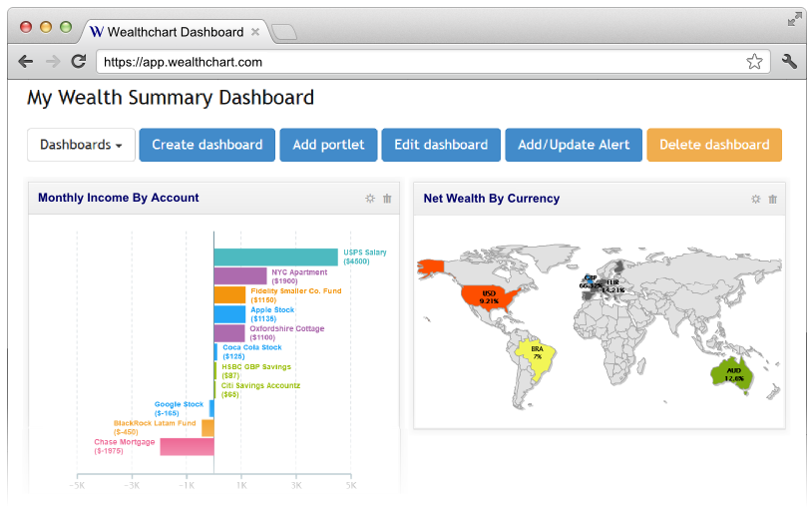This screenshot has height=514, width=812.
Task: Click the Fidelity Smaller Co. Fund bar
Action: (229, 294)
